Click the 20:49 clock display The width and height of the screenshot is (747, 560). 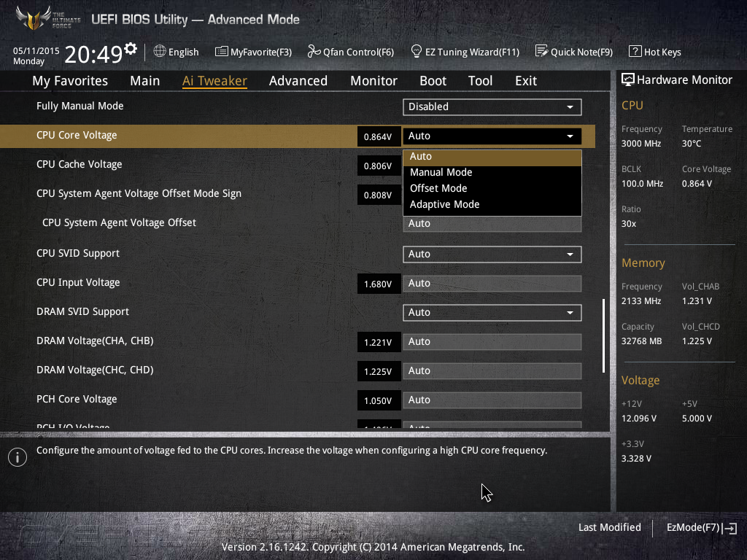point(93,54)
